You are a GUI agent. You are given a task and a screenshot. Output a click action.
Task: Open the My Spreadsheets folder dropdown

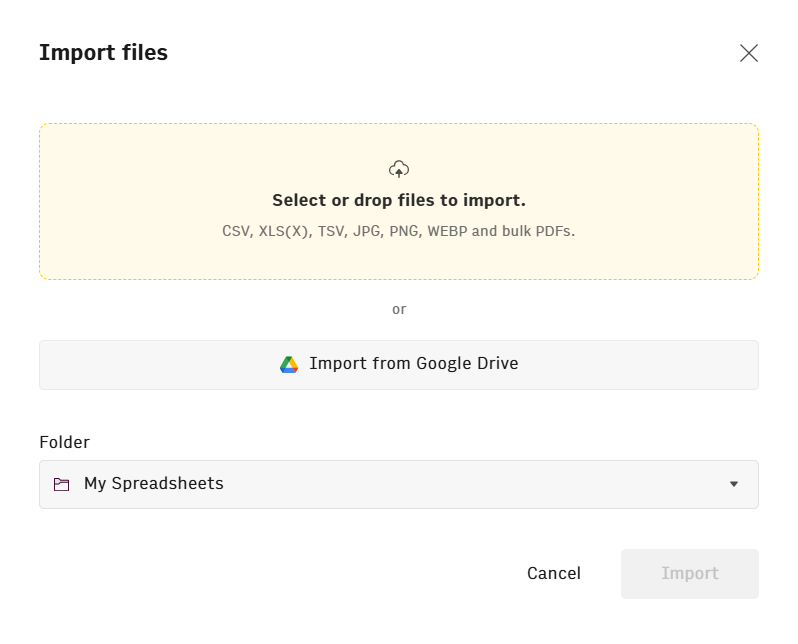[x=399, y=484]
